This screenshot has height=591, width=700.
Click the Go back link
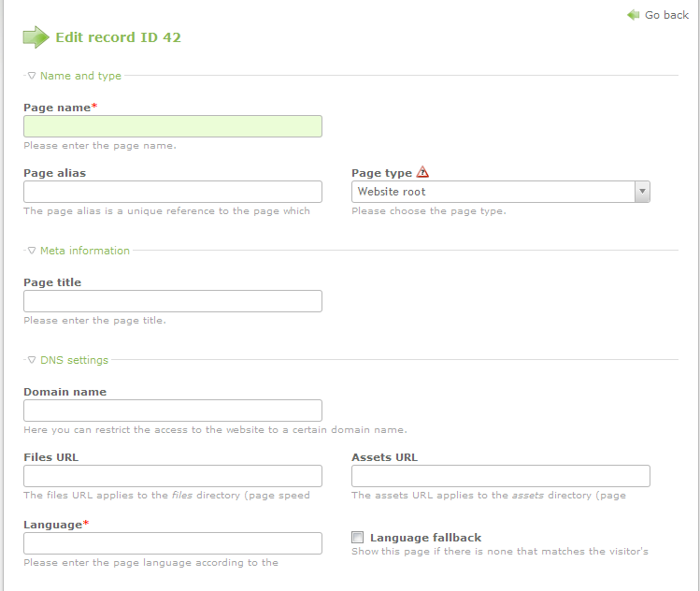pos(666,15)
